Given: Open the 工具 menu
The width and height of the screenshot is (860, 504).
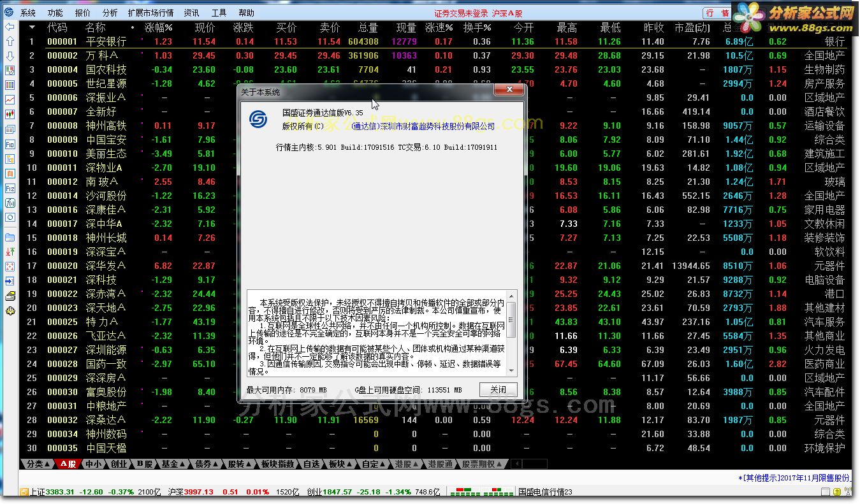Looking at the screenshot, I should coord(219,13).
